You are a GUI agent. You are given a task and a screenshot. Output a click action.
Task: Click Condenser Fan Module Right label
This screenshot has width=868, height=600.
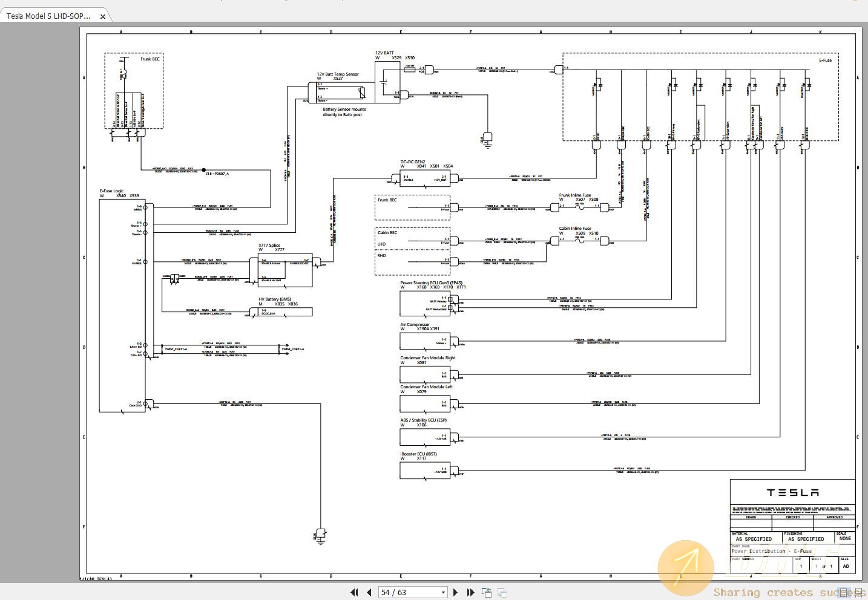click(428, 358)
